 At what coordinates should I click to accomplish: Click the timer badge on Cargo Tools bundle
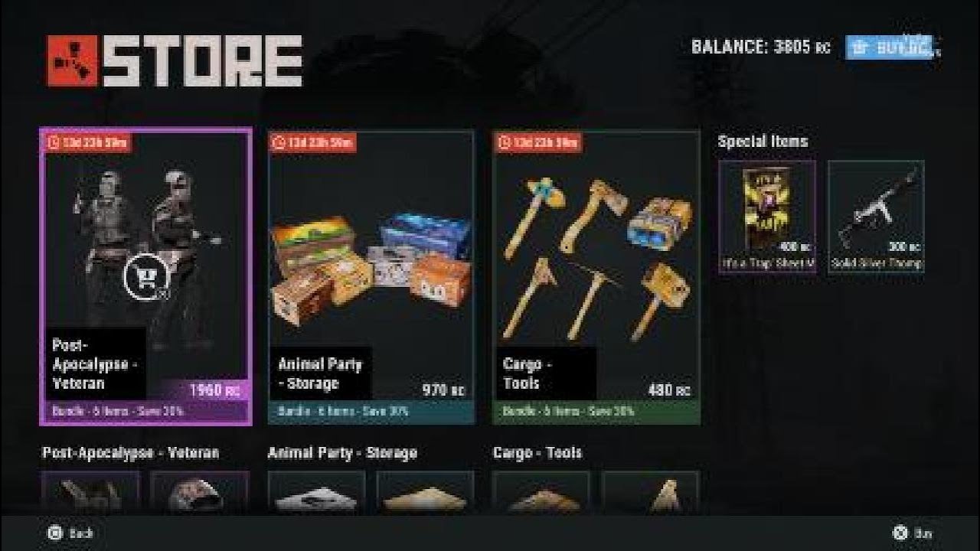537,142
